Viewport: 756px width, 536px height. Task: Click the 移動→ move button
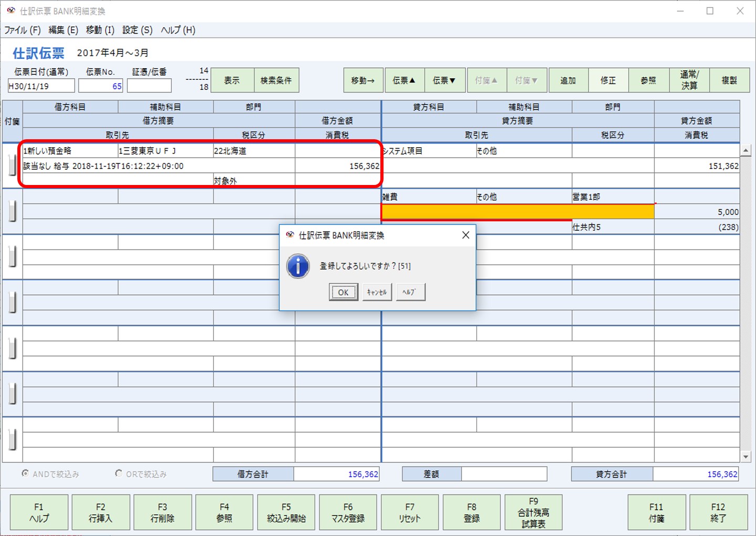click(363, 80)
